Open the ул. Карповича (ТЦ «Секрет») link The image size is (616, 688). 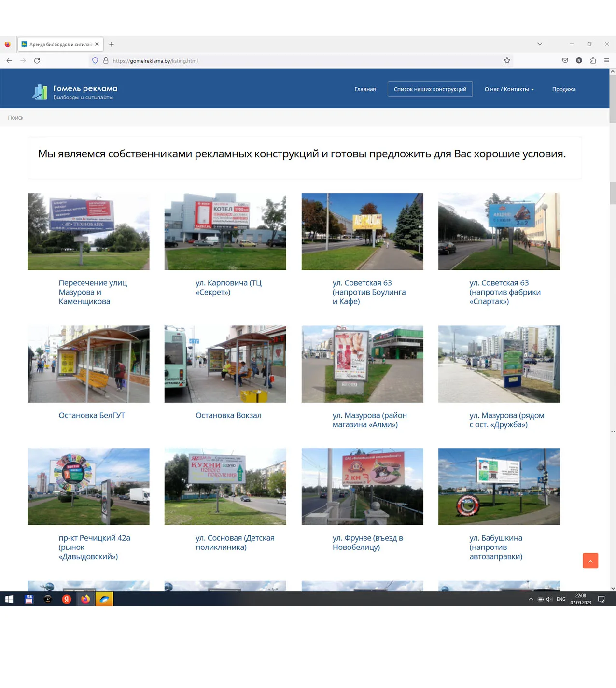coord(228,287)
